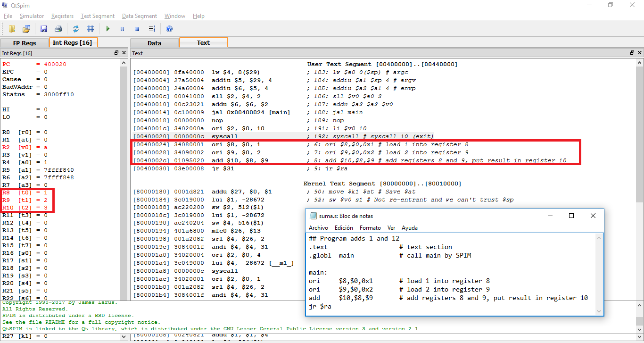
Task: Switch to the Data tab
Action: [x=154, y=43]
